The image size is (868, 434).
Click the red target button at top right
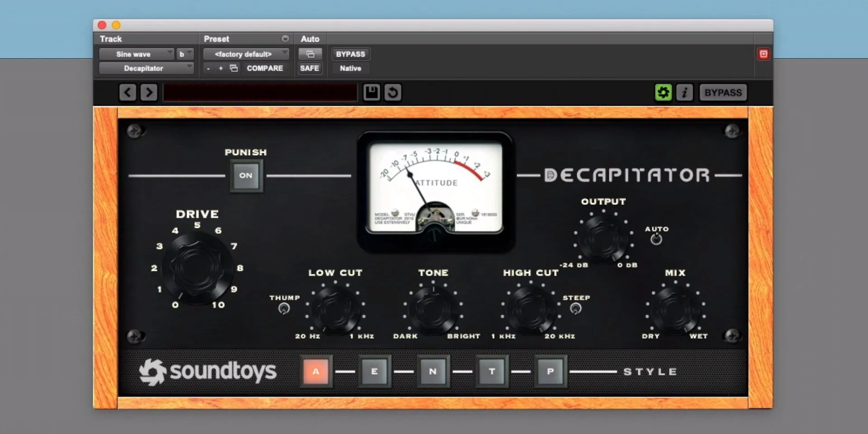(764, 54)
